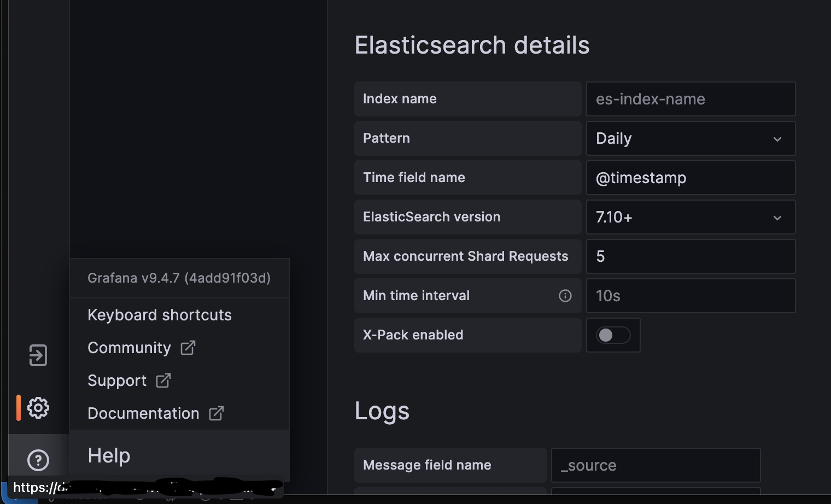Click the Index name input field
The width and height of the screenshot is (831, 504).
(x=690, y=99)
